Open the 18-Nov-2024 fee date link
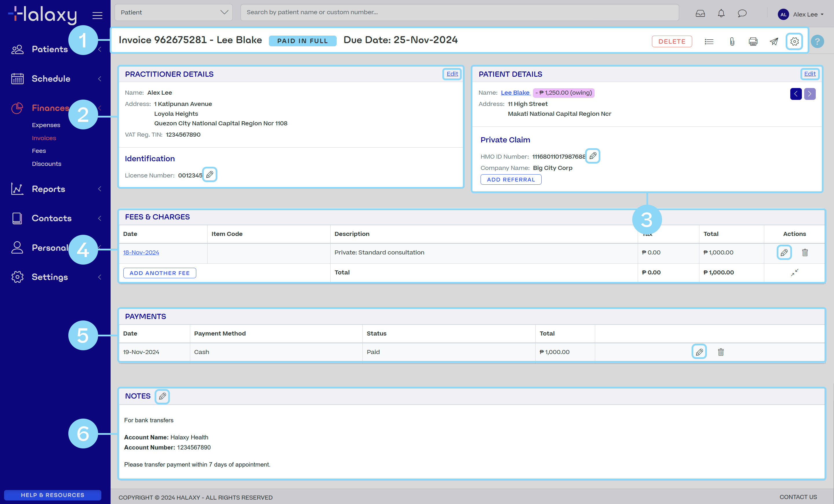Screen dimensions: 834x504 [141, 252]
